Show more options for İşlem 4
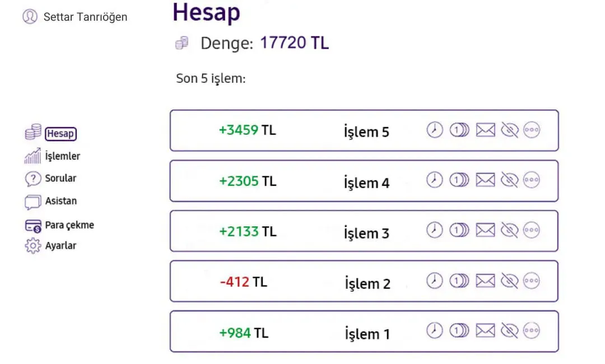This screenshot has height=364, width=605. 532,180
